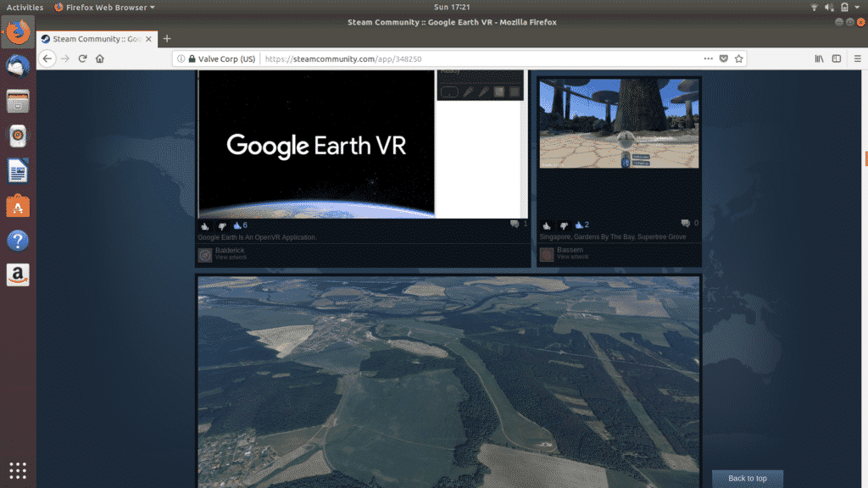868x488 pixels.
Task: Click thumbs down on Google Earth VR artwork
Action: [x=221, y=226]
